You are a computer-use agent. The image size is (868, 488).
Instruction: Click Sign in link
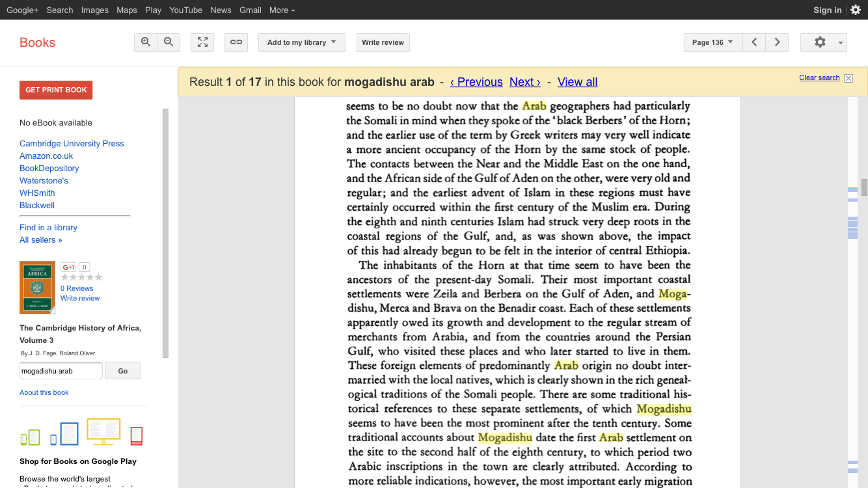(827, 10)
